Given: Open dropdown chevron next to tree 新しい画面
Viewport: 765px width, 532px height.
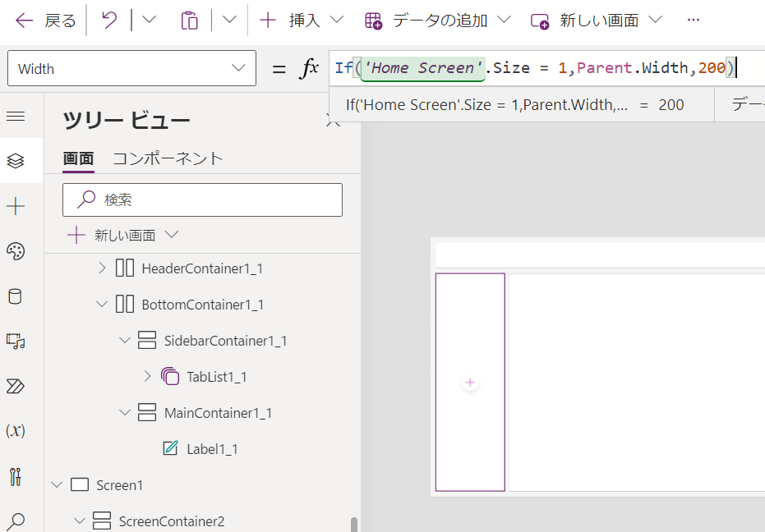Looking at the screenshot, I should [172, 235].
